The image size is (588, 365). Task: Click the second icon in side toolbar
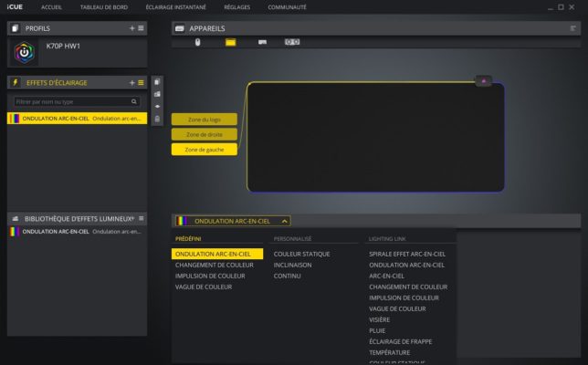click(157, 94)
